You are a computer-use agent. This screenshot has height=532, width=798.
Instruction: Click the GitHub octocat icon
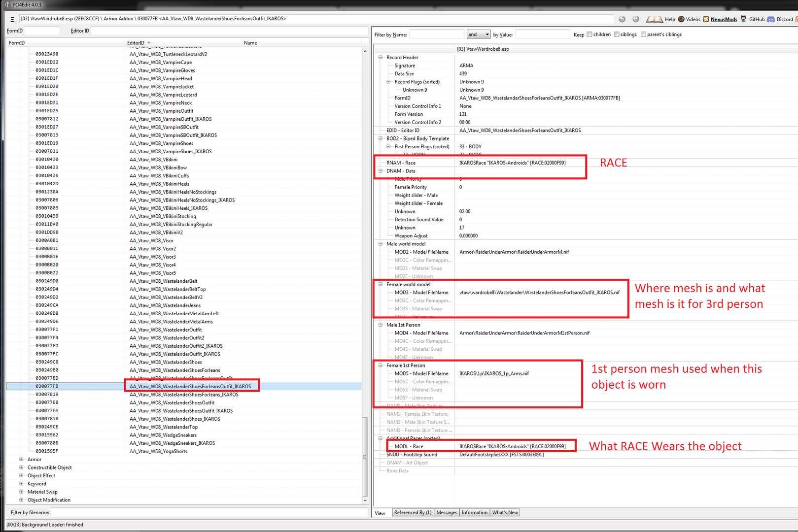[743, 19]
